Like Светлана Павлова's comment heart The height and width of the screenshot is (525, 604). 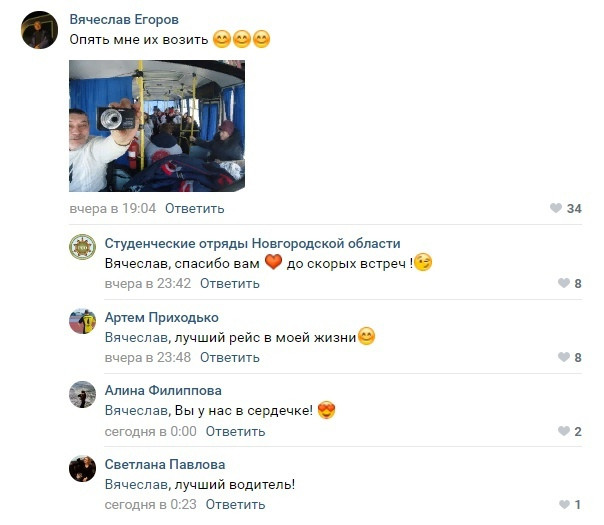564,504
